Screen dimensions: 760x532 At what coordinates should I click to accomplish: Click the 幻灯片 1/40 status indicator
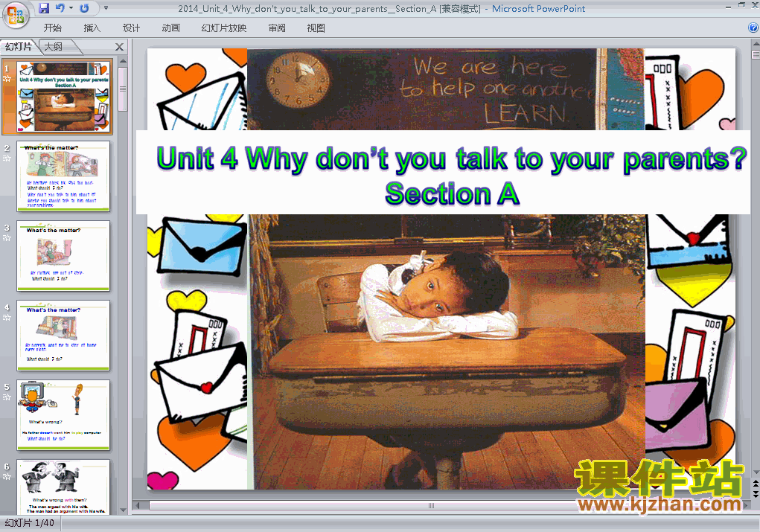click(x=30, y=523)
